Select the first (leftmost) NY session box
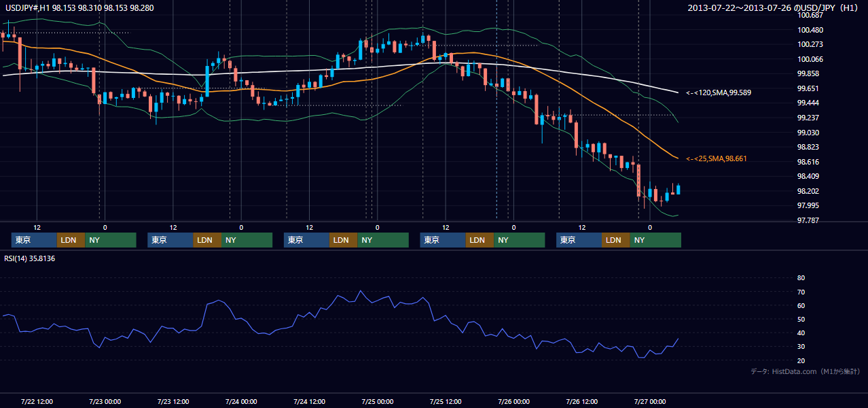Viewport: 868px width, 408px height. [x=111, y=240]
